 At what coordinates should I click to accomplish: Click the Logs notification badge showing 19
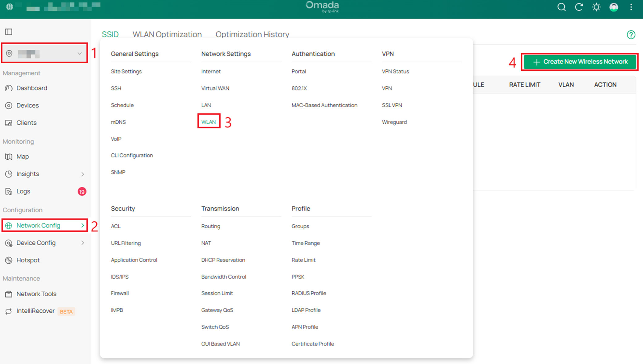coord(82,191)
